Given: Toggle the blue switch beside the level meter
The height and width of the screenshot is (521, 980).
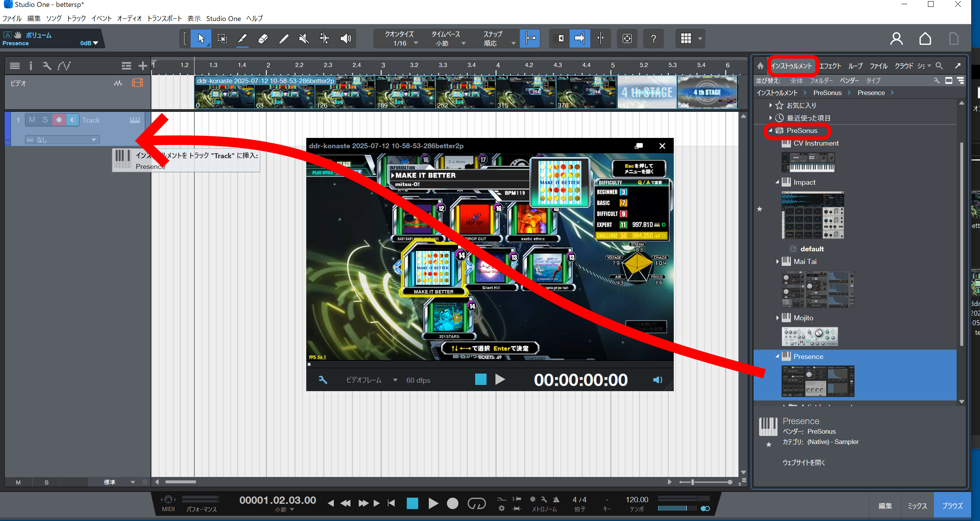Looking at the screenshot, I should pos(705,508).
